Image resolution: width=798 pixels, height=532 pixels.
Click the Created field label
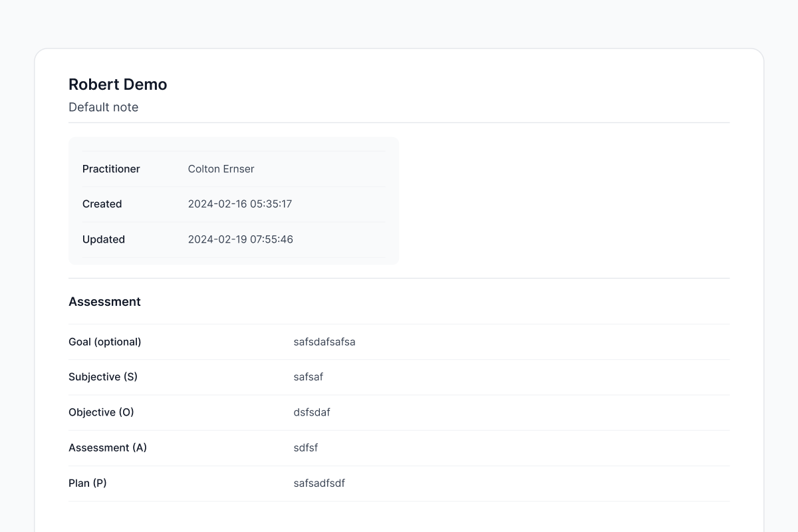[x=102, y=204]
